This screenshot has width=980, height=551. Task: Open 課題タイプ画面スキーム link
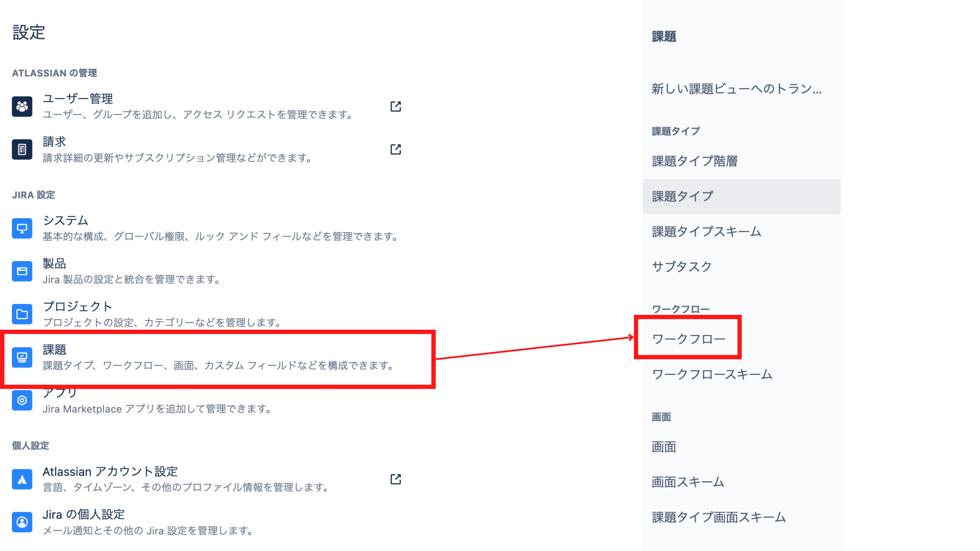tap(718, 517)
